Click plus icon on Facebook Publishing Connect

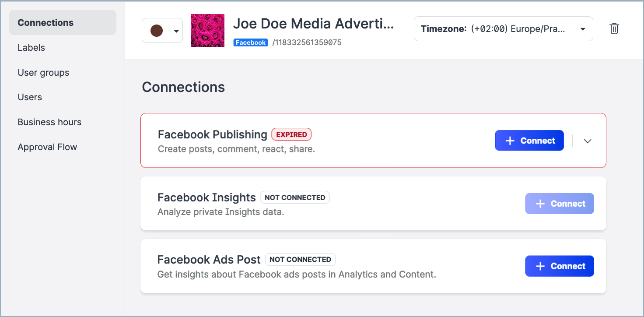pos(510,141)
